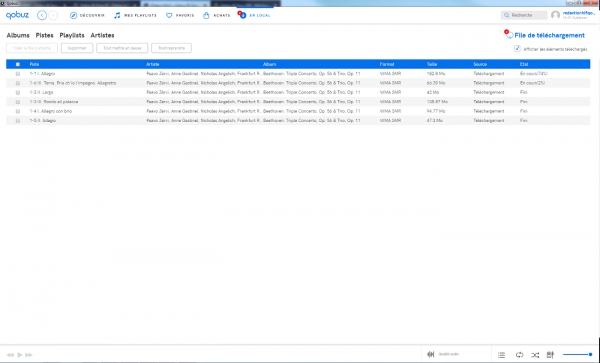
Task: Select the track 1-1 I. Allegro
Action: (42, 73)
